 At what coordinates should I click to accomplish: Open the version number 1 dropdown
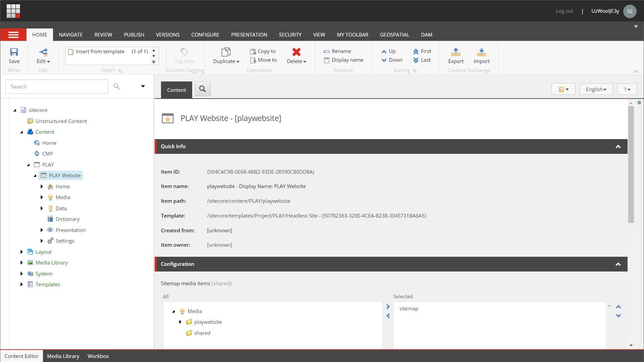(627, 89)
